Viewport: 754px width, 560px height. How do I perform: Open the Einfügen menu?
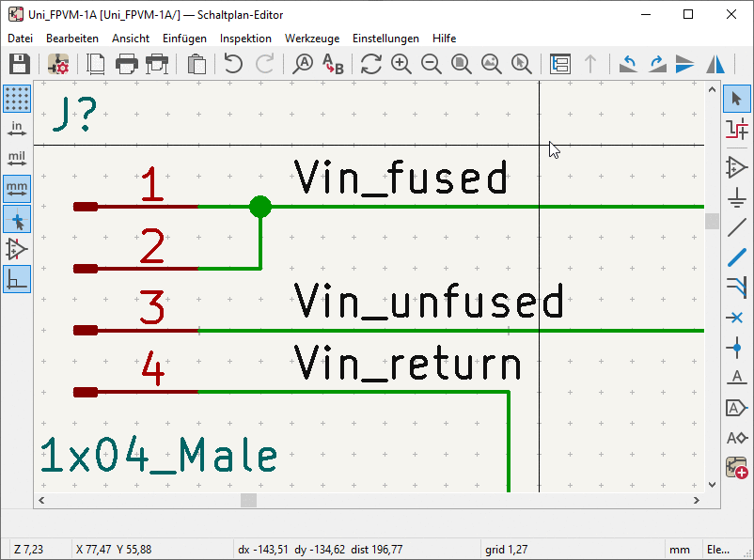(x=184, y=39)
